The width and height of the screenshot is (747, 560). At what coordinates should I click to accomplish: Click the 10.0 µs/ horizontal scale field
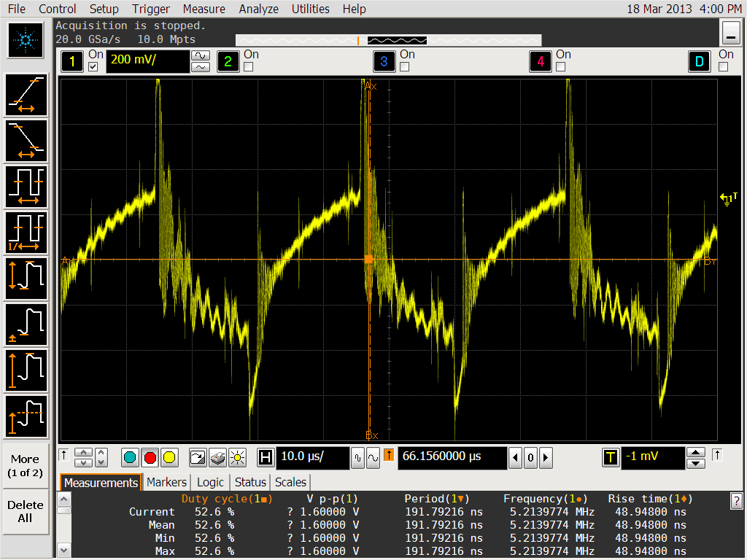click(x=312, y=458)
